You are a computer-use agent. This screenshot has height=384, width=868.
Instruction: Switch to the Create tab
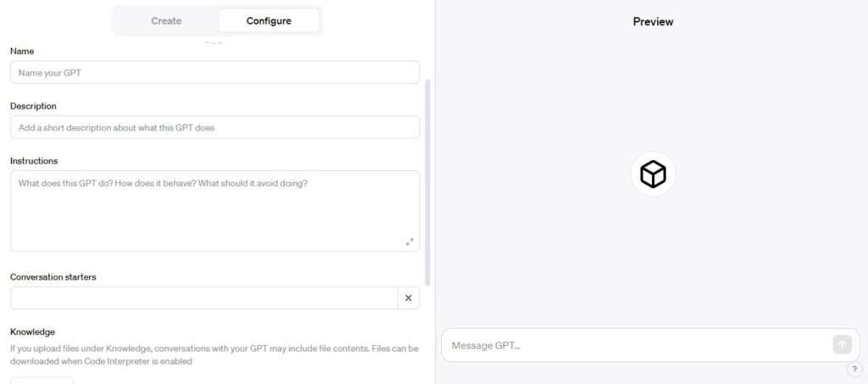point(166,21)
